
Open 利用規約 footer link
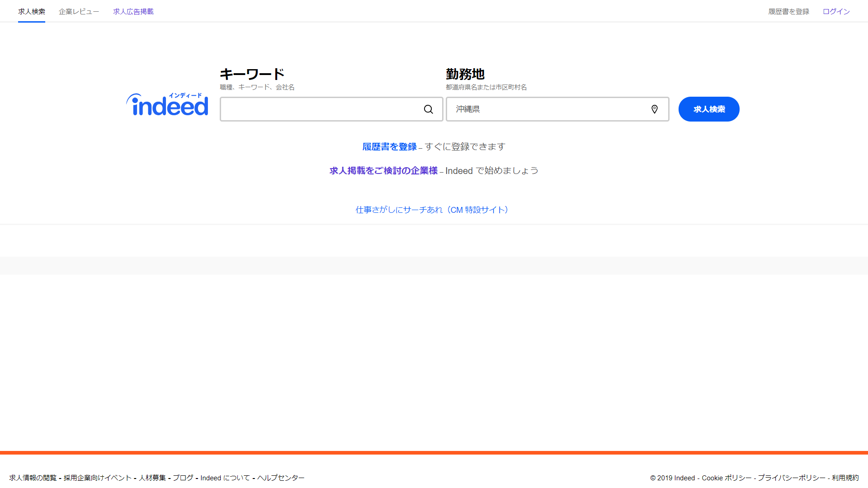point(845,478)
